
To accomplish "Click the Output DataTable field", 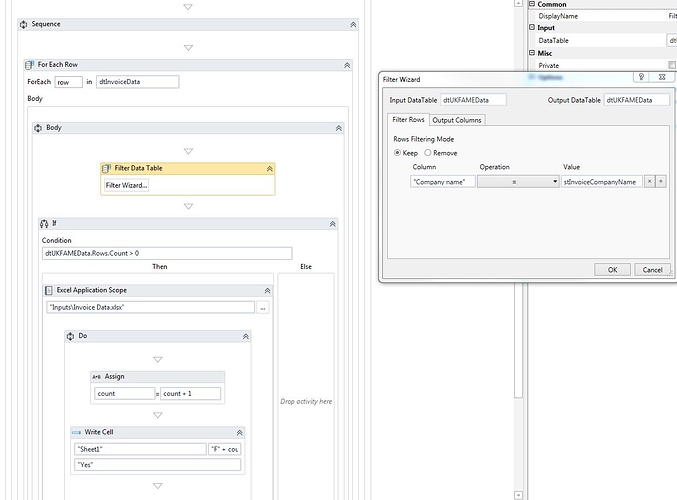I will coord(636,100).
